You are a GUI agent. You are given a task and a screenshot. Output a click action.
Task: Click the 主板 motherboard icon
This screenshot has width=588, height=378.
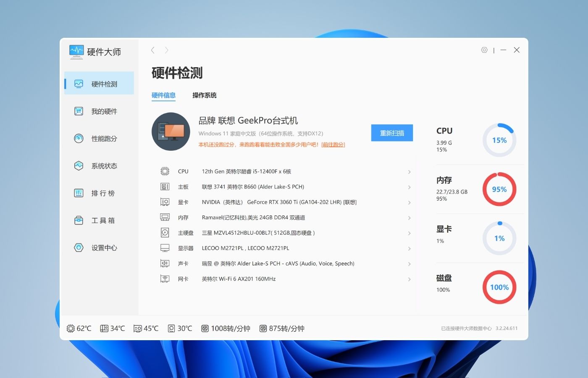click(x=165, y=186)
